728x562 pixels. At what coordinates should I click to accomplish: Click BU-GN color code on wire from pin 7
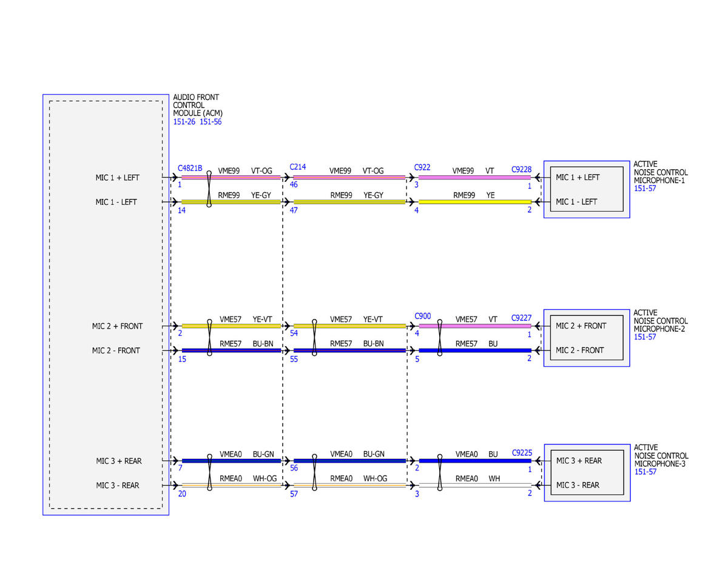click(262, 454)
